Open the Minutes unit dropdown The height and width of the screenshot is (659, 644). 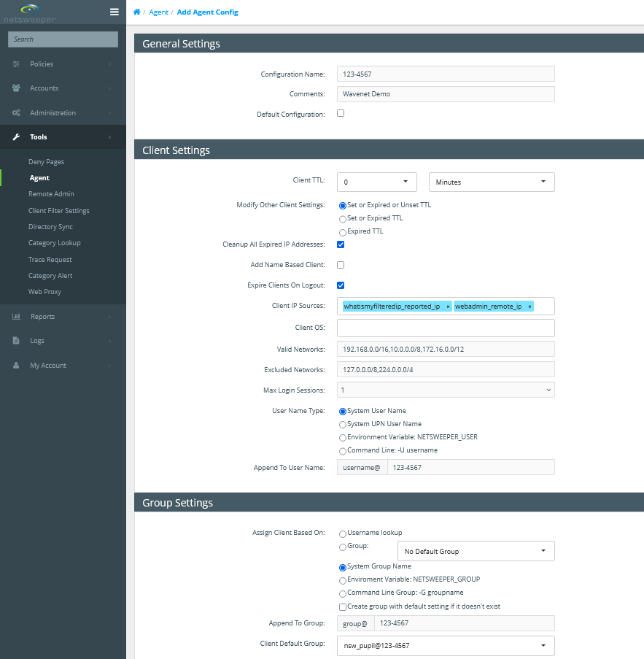[x=491, y=182]
